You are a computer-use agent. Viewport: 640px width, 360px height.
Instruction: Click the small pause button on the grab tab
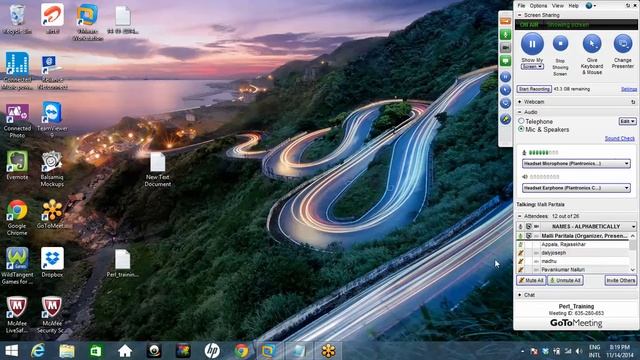coord(505,77)
